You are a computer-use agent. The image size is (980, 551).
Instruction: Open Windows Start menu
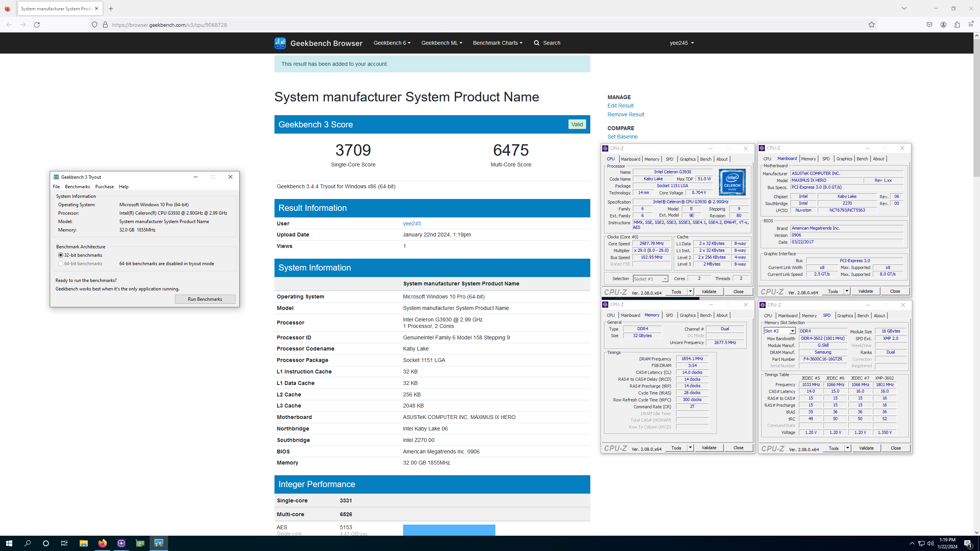(x=9, y=543)
